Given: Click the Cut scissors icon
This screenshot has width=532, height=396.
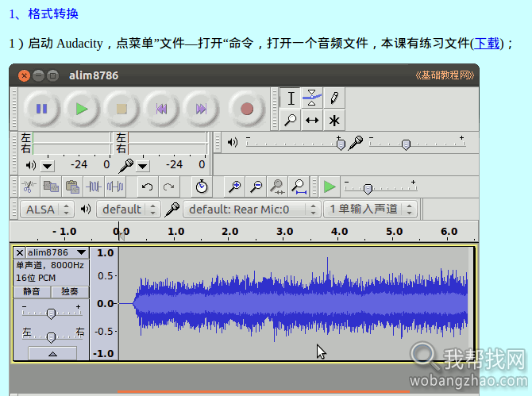Looking at the screenshot, I should pos(29,186).
